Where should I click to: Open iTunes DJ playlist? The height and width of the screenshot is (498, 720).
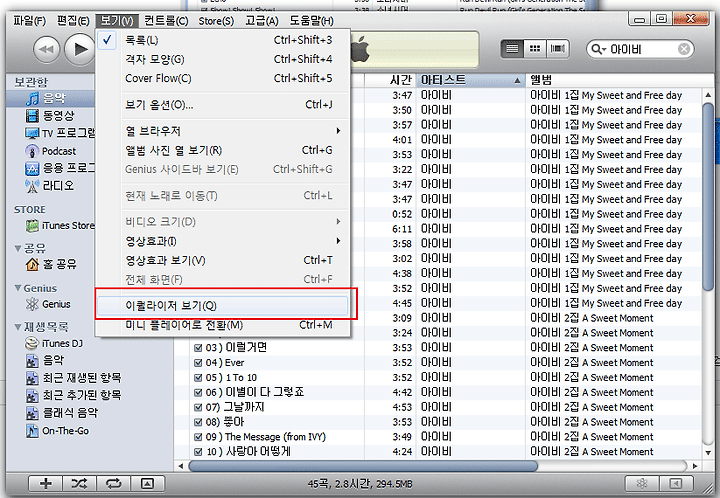point(54,343)
